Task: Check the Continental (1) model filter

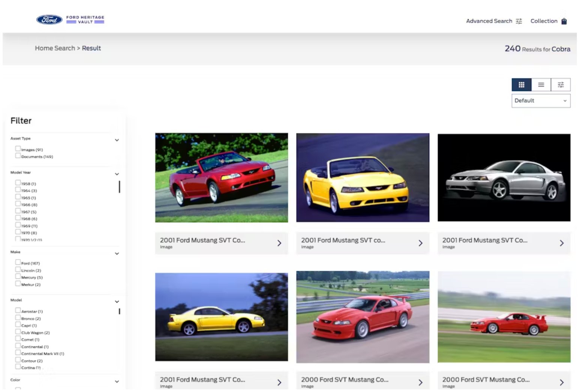Action: point(18,346)
